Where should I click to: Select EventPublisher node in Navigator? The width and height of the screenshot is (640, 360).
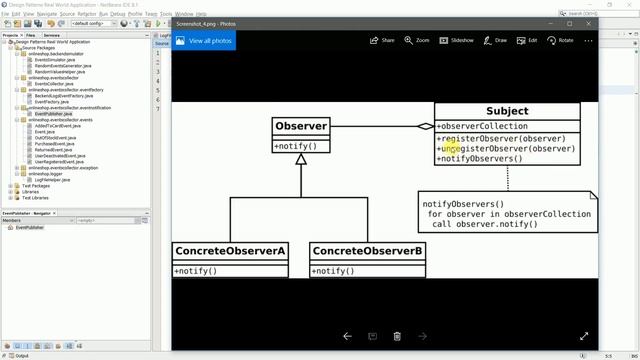(29, 228)
